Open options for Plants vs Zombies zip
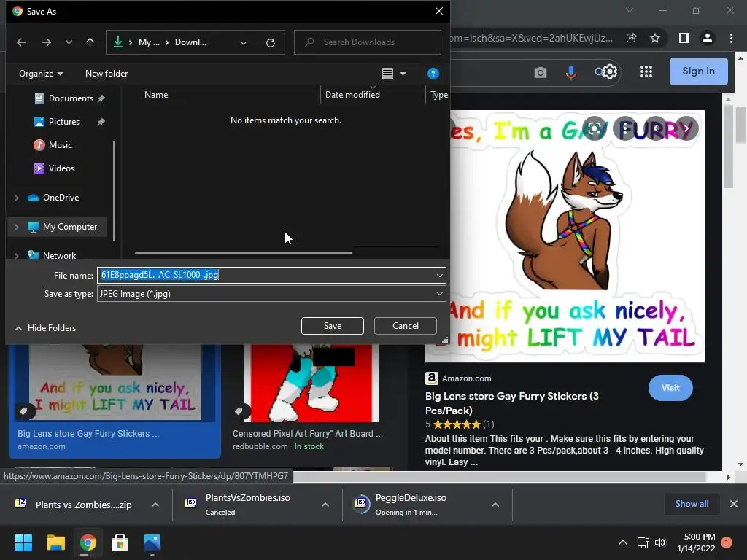Screen dimensions: 747x560 pos(155,505)
